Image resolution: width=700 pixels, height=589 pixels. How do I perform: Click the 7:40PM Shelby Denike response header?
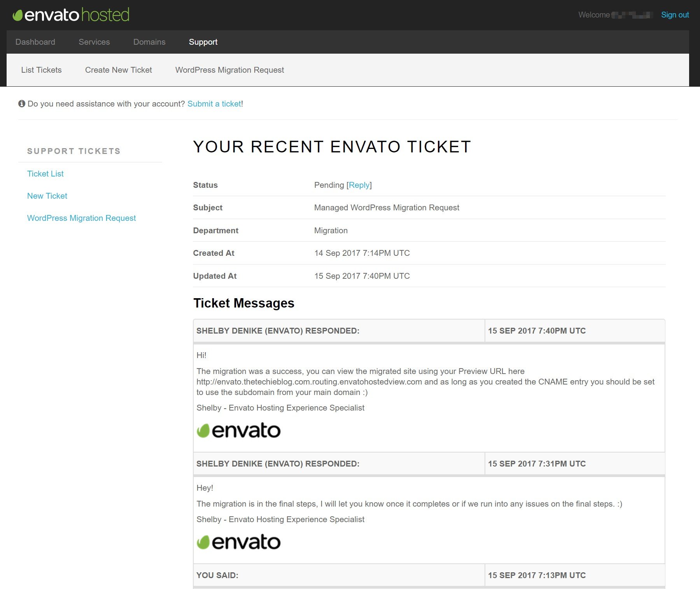click(278, 331)
